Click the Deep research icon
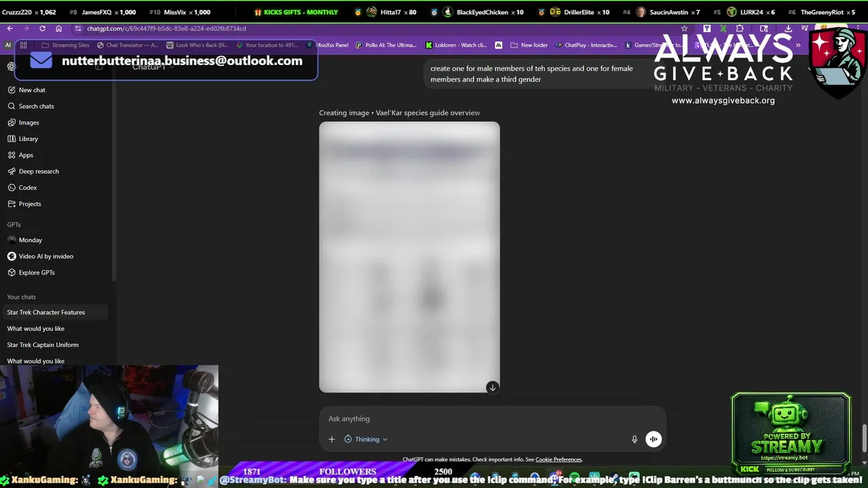The height and width of the screenshot is (488, 868). [x=12, y=171]
